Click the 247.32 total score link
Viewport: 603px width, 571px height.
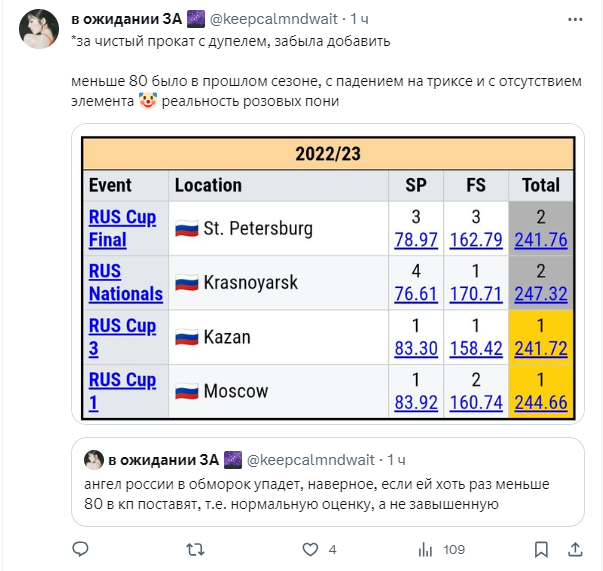tap(540, 294)
